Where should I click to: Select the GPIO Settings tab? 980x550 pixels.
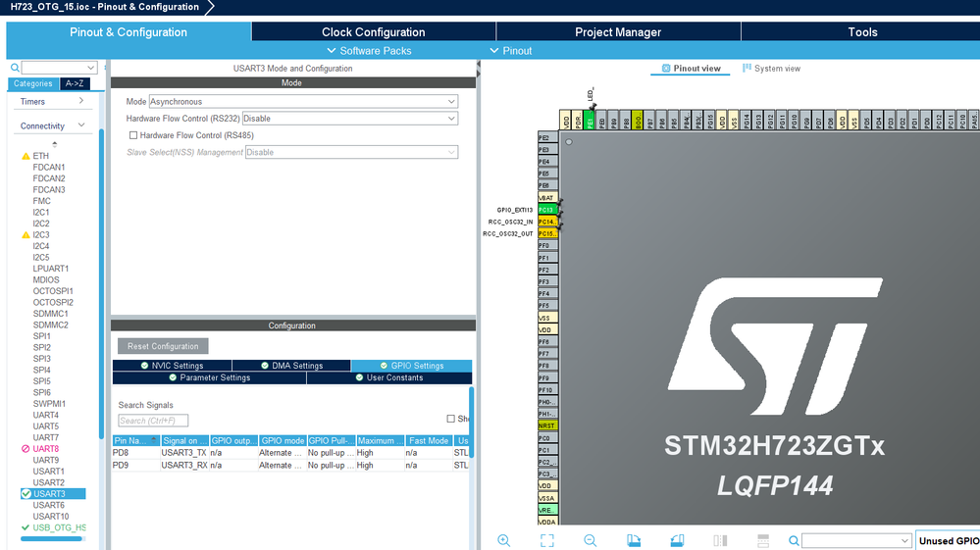[411, 366]
